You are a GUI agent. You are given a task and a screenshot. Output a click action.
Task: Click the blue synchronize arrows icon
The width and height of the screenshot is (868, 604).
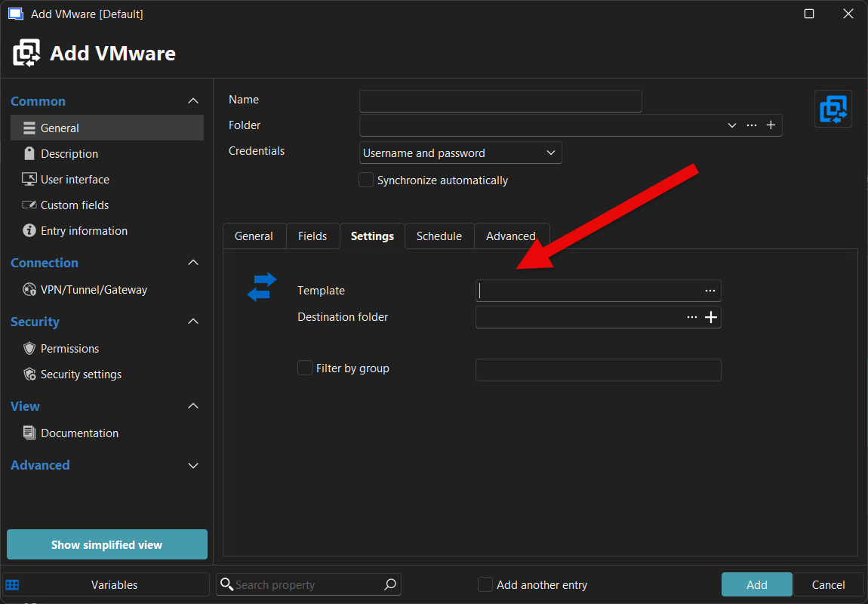[x=262, y=287]
